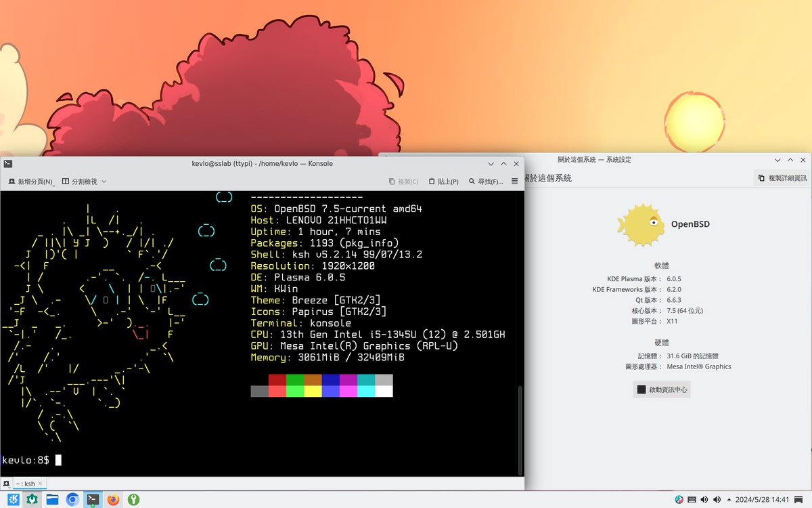Click 圖形處理器 value Mesa Intel® Graphics
This screenshot has width=812, height=508.
(x=699, y=366)
